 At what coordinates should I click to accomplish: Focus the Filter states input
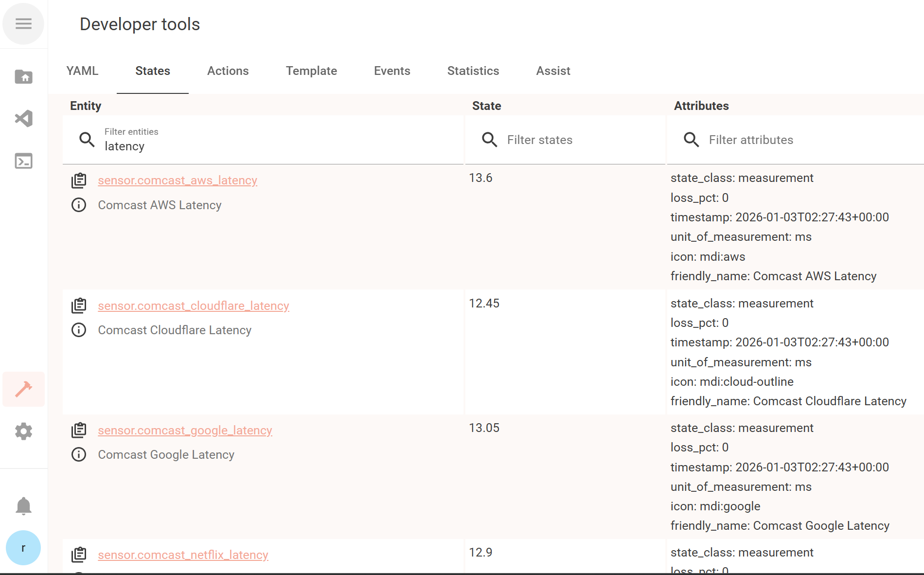tap(579, 140)
